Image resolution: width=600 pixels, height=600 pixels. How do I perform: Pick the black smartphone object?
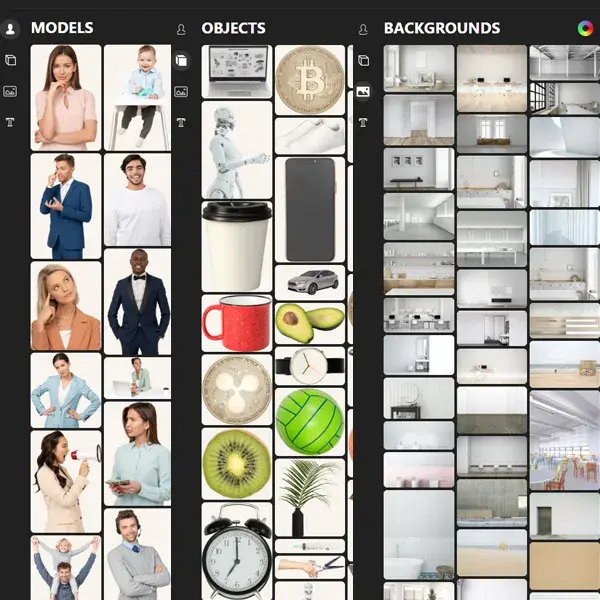tap(310, 209)
